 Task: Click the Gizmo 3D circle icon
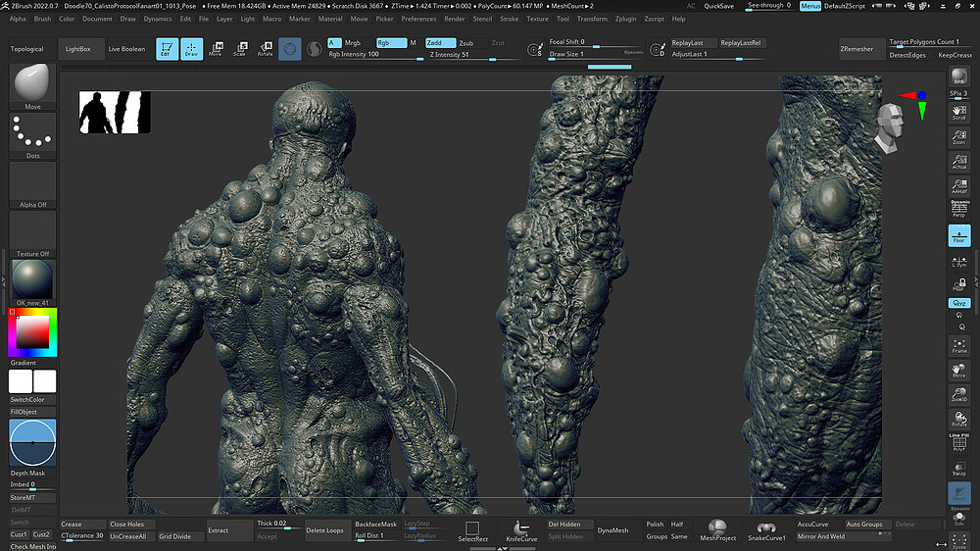click(290, 49)
